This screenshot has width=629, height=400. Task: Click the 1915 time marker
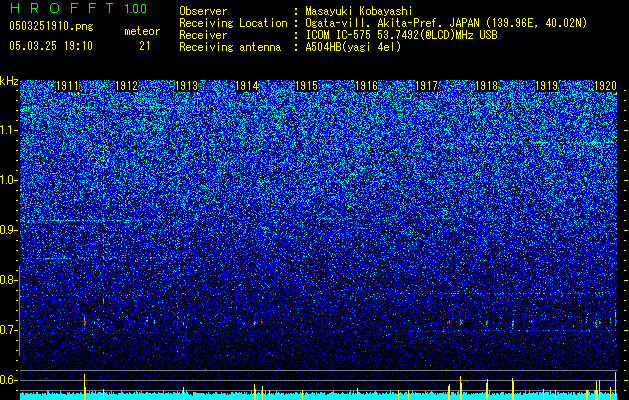tap(306, 86)
